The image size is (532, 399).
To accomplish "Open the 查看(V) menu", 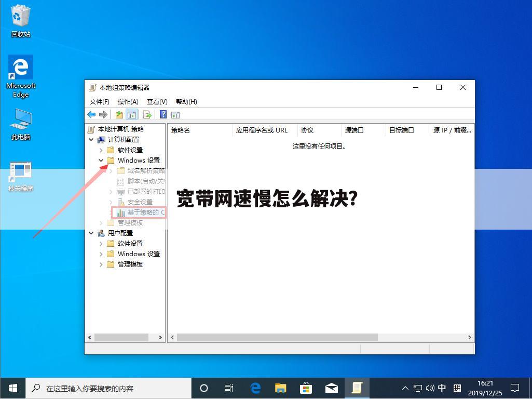I will point(157,101).
